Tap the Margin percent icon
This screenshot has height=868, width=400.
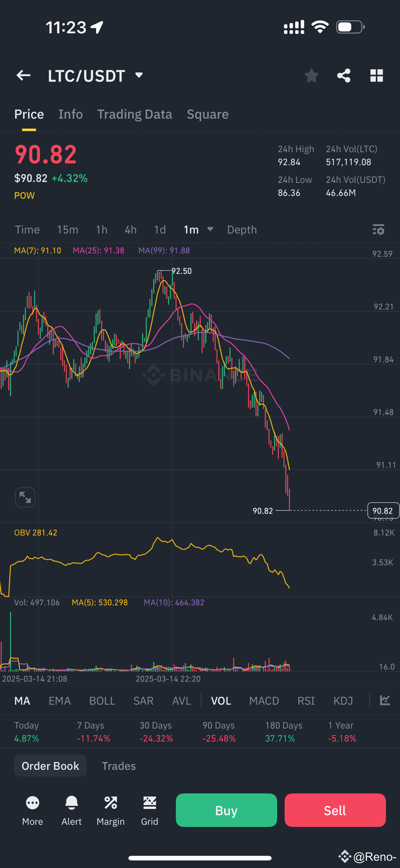111,803
